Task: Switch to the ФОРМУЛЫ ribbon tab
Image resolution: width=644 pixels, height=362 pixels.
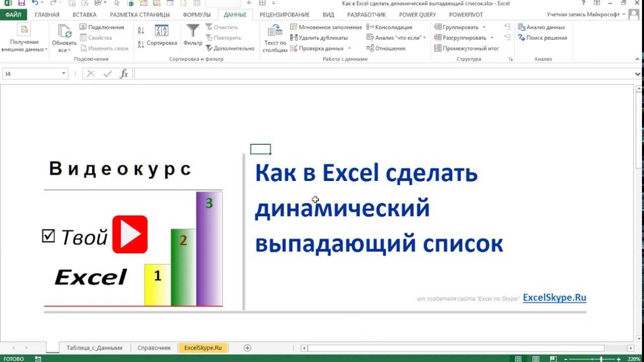Action: click(197, 15)
